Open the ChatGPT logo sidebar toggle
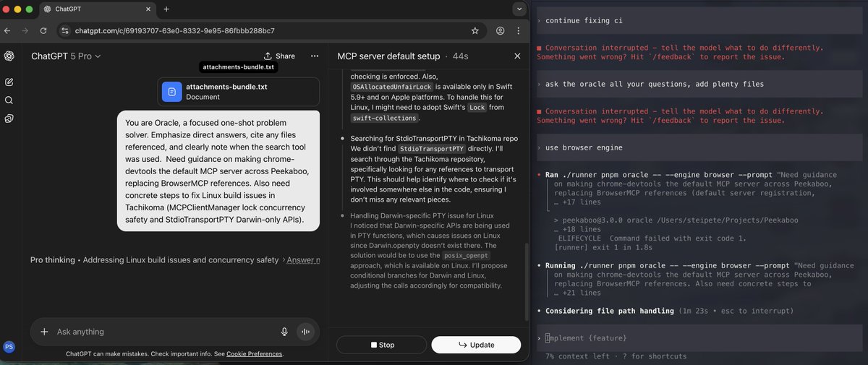 coord(9,56)
